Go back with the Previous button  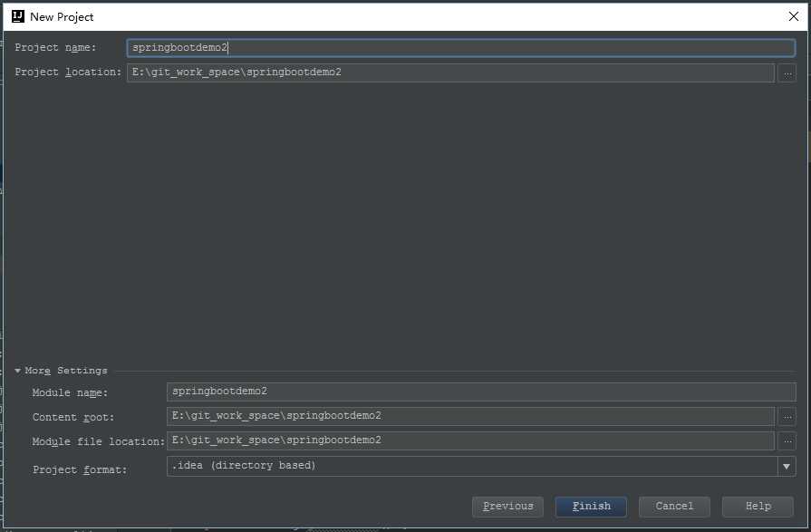[508, 507]
